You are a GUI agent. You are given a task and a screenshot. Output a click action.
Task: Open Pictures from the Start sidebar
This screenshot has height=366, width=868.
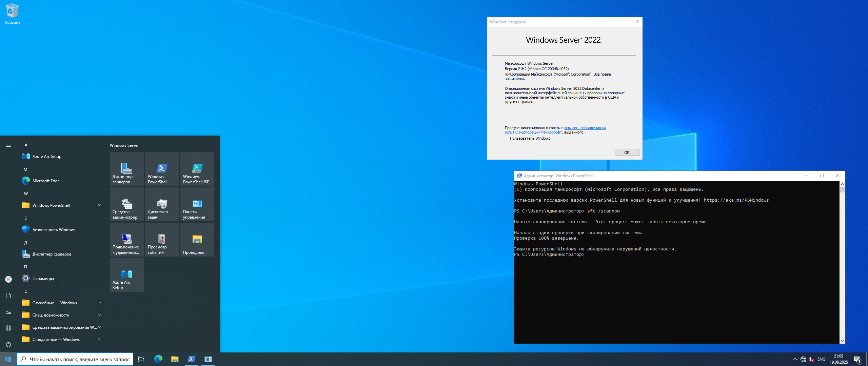pyautogui.click(x=8, y=312)
